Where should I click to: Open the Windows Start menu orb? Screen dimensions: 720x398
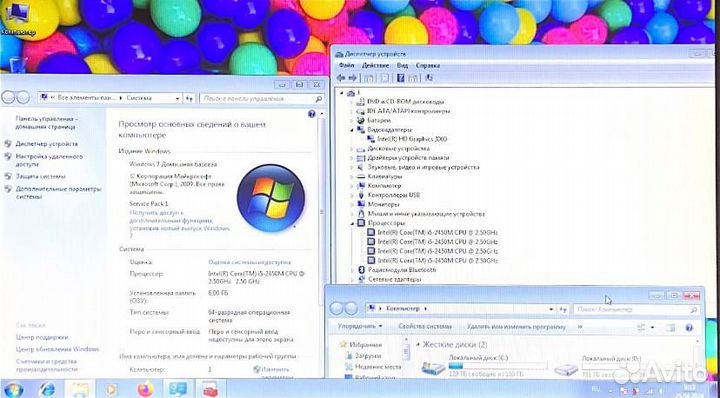pos(13,389)
